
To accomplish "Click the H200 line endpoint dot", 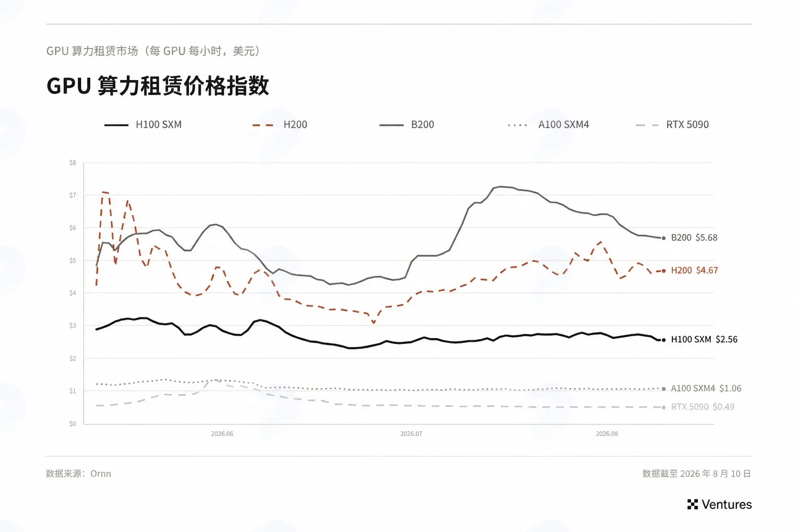I will 663,271.
